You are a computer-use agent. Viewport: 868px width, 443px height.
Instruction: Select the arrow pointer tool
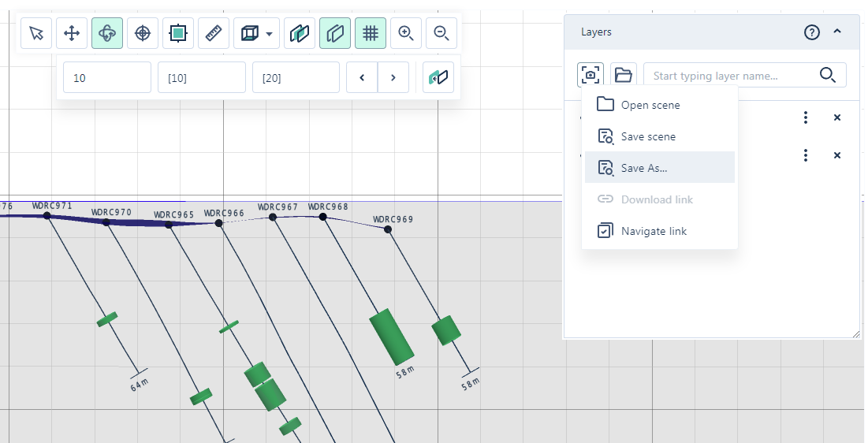point(36,33)
